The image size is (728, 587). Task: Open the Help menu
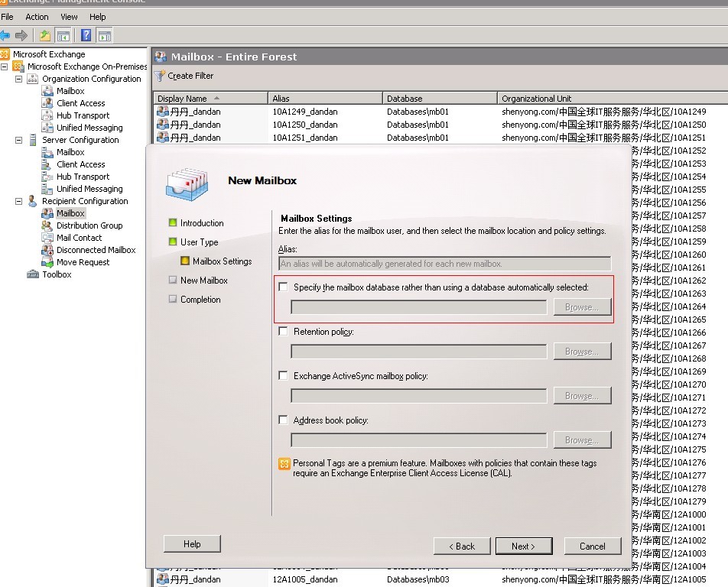coord(98,17)
